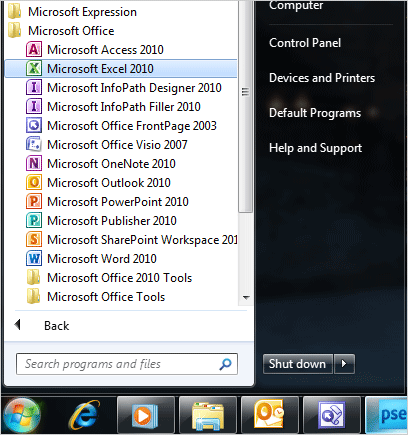This screenshot has width=408, height=435.
Task: Open the Shut down options arrow
Action: 344,364
